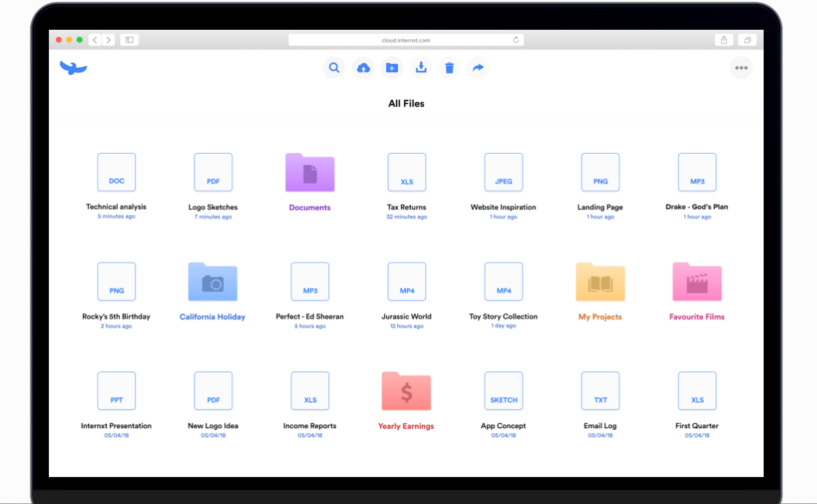This screenshot has width=817, height=504.
Task: Share files via the share arrow icon
Action: tap(477, 67)
